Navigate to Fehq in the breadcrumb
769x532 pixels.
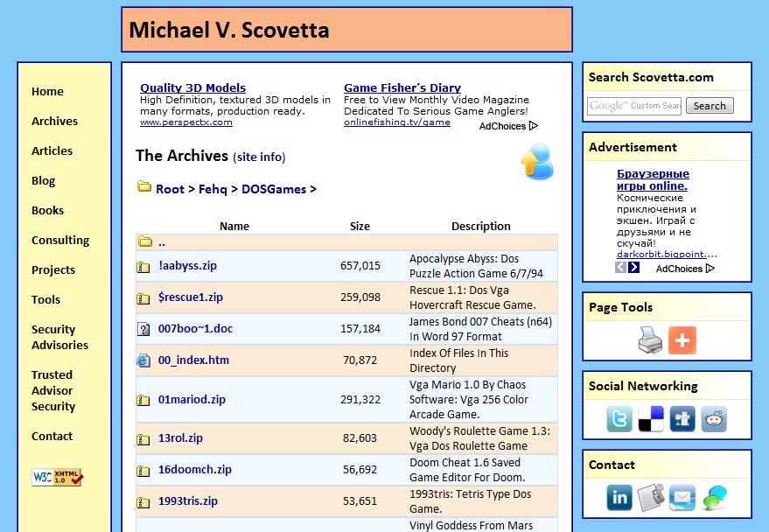[213, 189]
